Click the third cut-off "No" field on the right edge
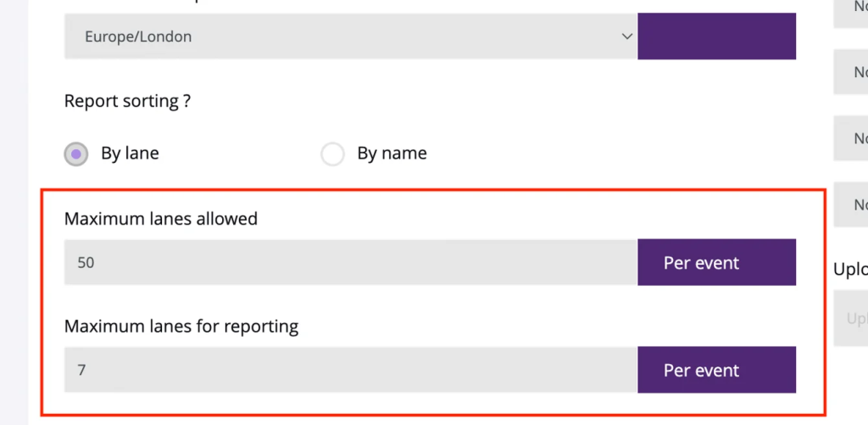This screenshot has height=425, width=868. coord(852,137)
